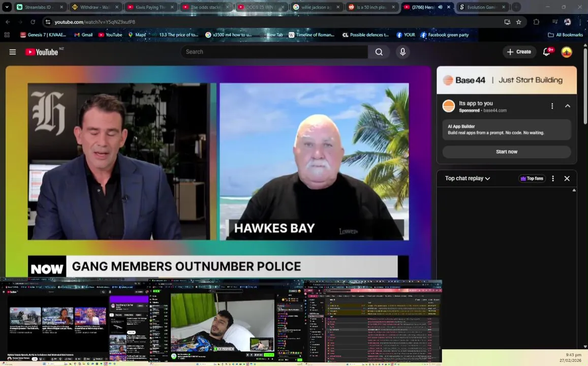Click the 'Its app to you' ad title
This screenshot has width=588, height=366.
(476, 104)
